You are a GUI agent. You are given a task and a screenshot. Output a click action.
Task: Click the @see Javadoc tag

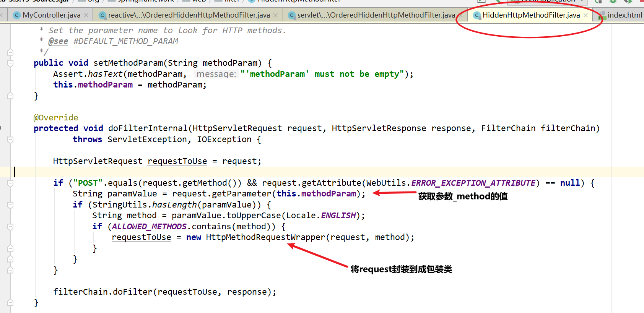coord(58,41)
